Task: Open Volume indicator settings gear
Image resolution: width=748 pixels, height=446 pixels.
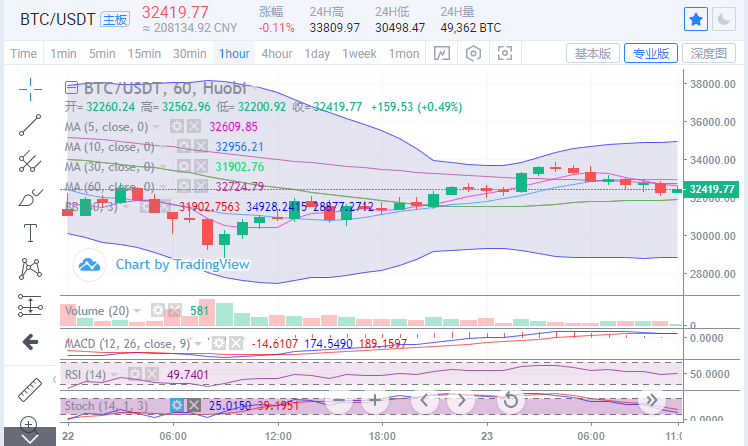Action: coord(157,311)
